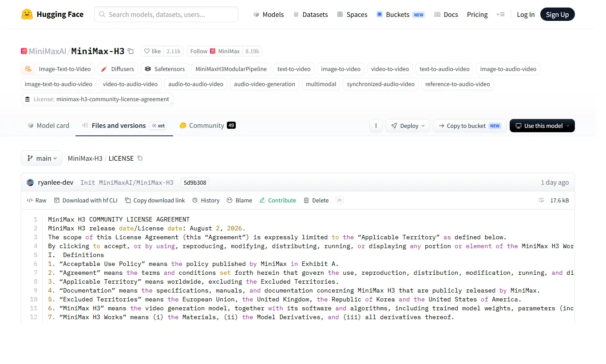The image size is (606, 364).
Task: Click the LICENSE filename in the breadcrumb
Action: [121, 158]
